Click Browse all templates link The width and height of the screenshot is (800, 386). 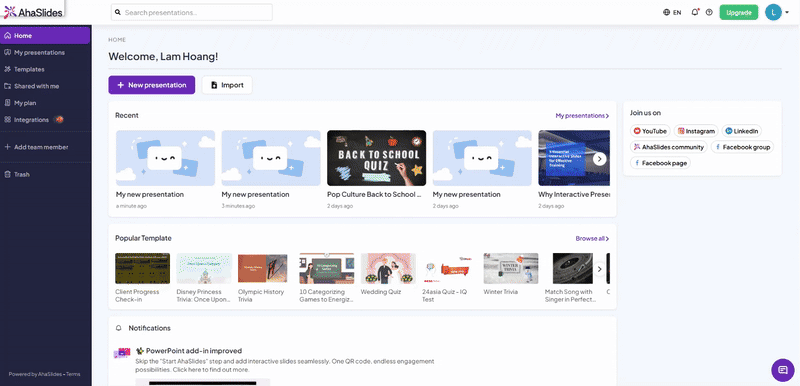592,238
